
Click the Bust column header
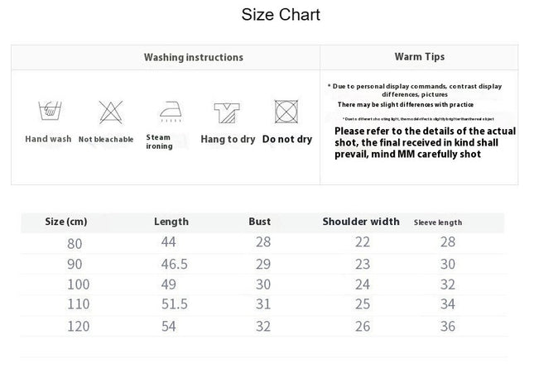(x=259, y=222)
